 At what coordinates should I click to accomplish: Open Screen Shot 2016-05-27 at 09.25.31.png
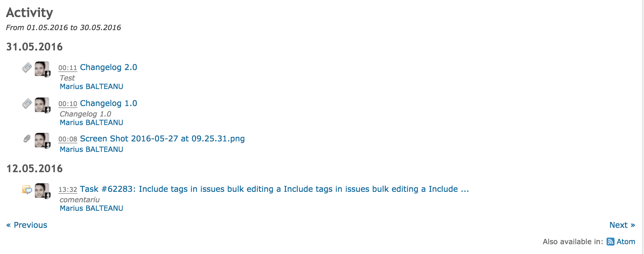click(x=162, y=138)
